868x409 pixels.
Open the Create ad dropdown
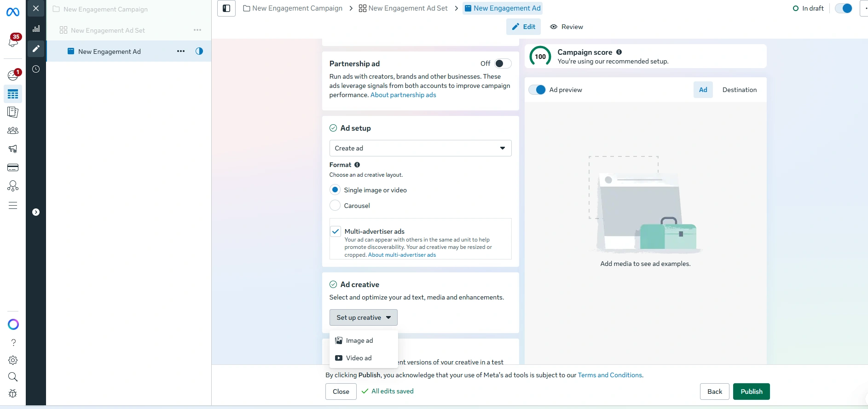click(420, 148)
